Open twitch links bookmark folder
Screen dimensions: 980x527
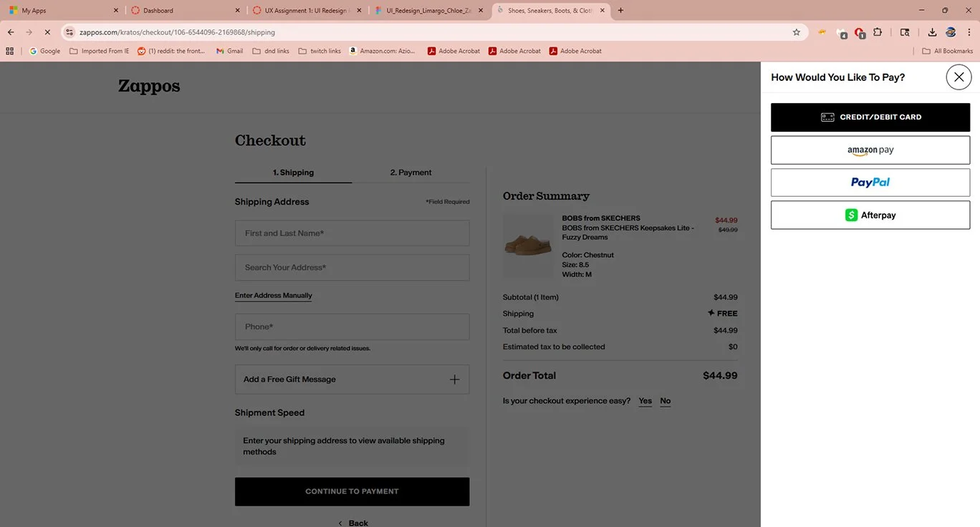[320, 51]
